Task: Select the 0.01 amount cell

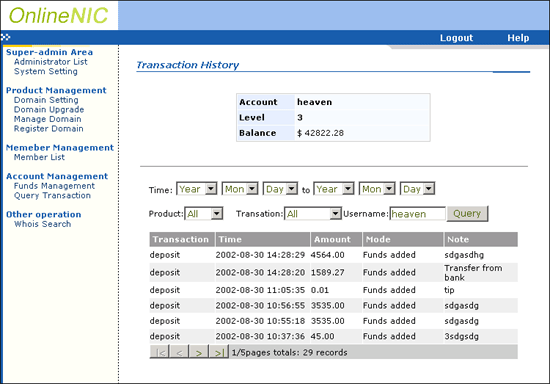Action: click(x=320, y=290)
